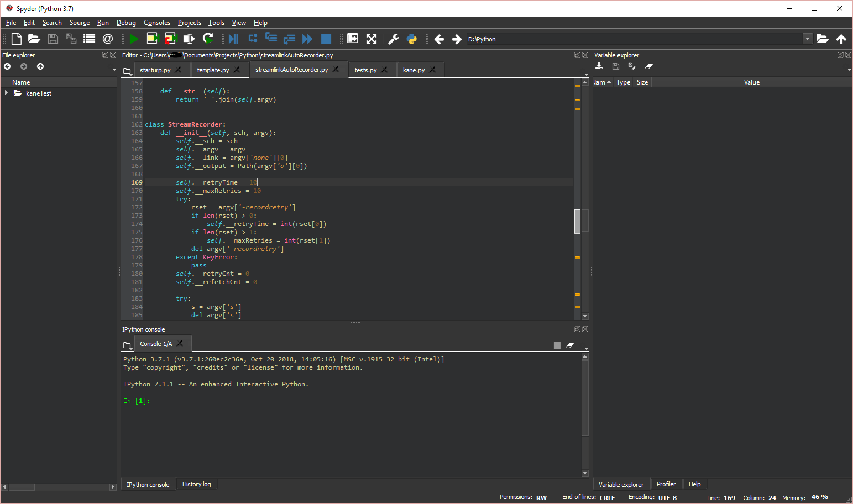Interrupt kernel stop square in console
The width and height of the screenshot is (853, 504).
[557, 345]
